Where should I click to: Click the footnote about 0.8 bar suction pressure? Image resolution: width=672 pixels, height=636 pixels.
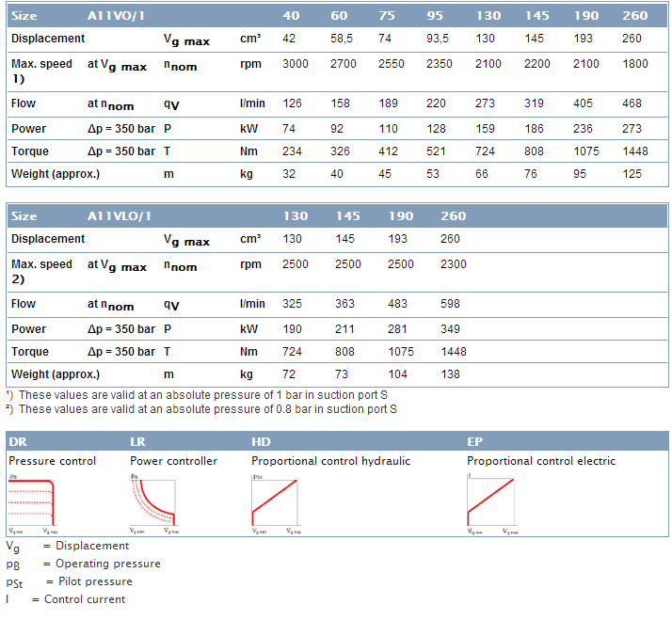click(x=201, y=409)
